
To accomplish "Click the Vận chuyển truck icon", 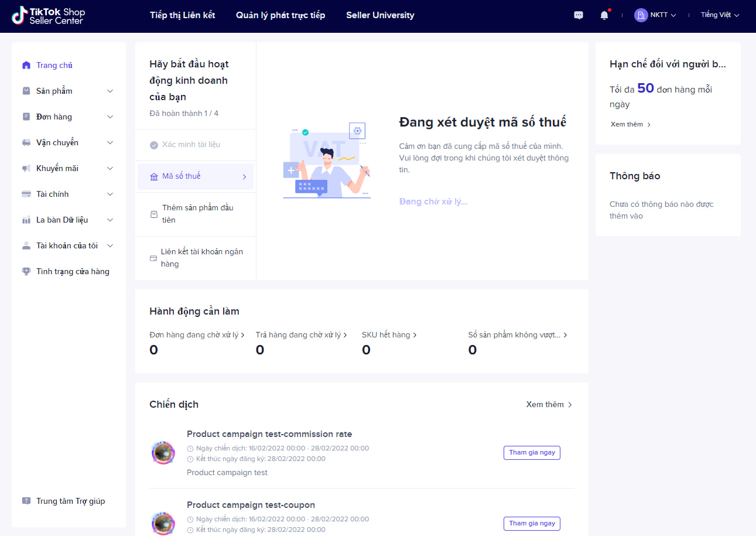I will tap(26, 143).
